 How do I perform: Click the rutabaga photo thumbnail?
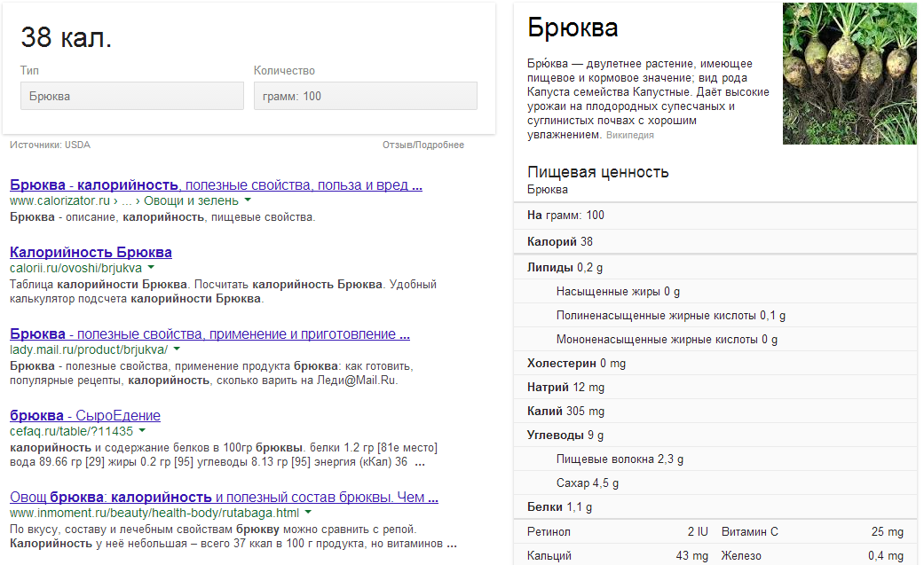point(849,74)
